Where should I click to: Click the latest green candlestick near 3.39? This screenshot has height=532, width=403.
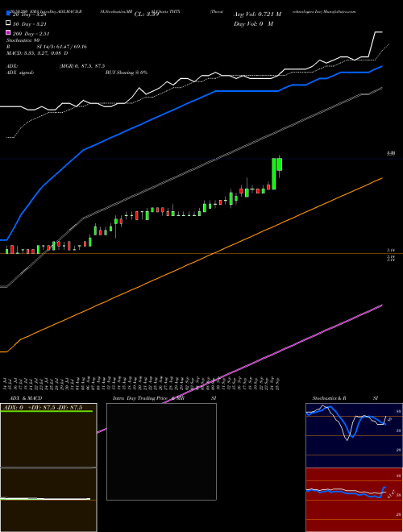pyautogui.click(x=280, y=164)
